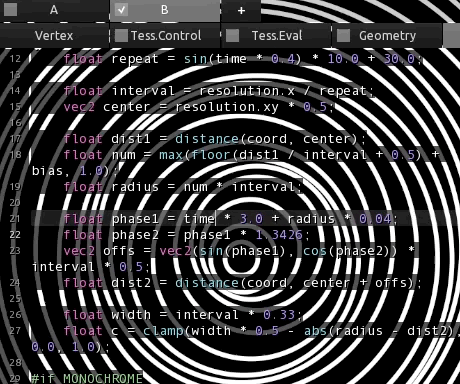Click the word 'repeat' on line 12

point(135,59)
